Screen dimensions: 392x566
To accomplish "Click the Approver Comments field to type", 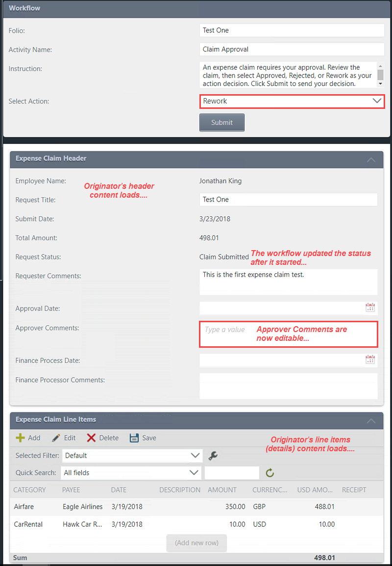I will [288, 334].
